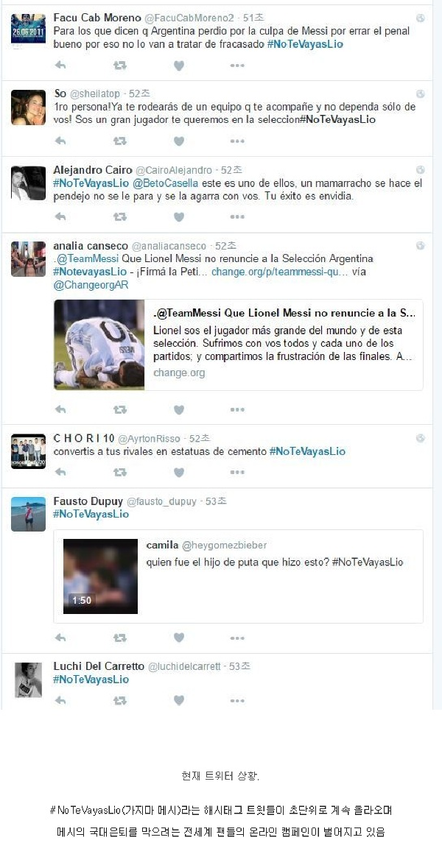Open the @ChangeorgAR mention link
442x868 pixels.
(x=91, y=286)
